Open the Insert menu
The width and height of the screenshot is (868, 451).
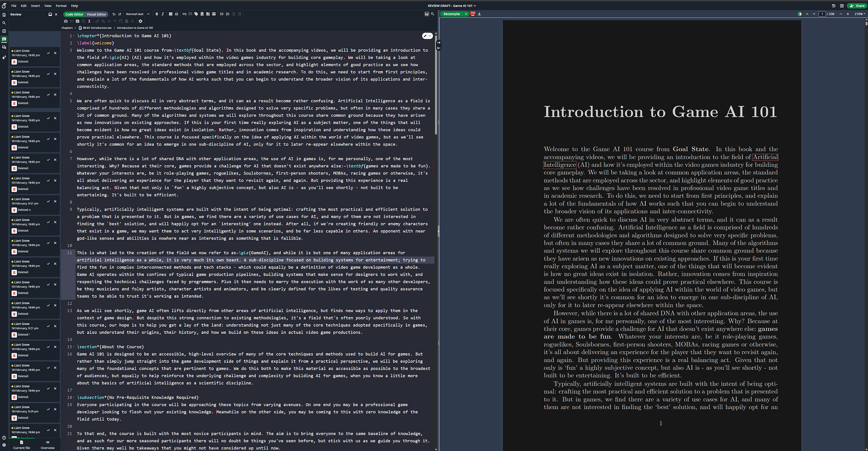(35, 6)
